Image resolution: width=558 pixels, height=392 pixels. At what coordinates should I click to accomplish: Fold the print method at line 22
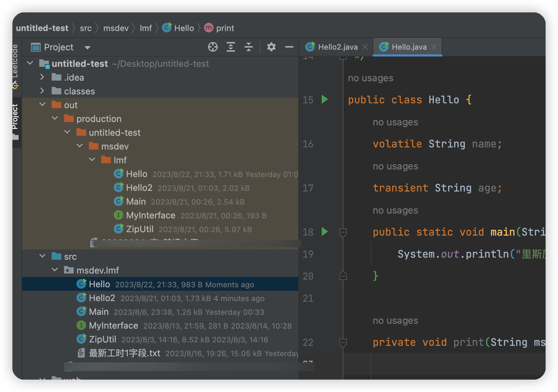pos(343,342)
